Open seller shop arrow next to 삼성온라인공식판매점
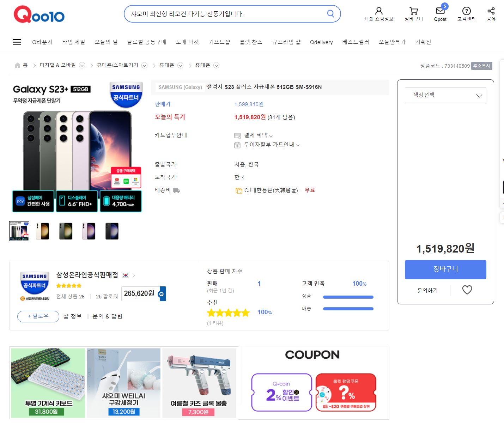The image size is (504, 425). click(x=134, y=275)
